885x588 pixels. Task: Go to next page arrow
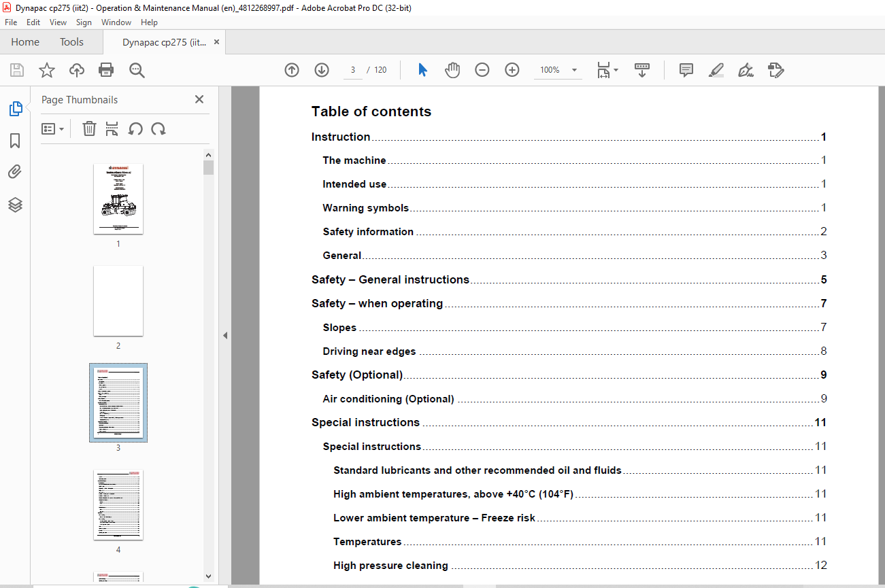click(x=322, y=70)
